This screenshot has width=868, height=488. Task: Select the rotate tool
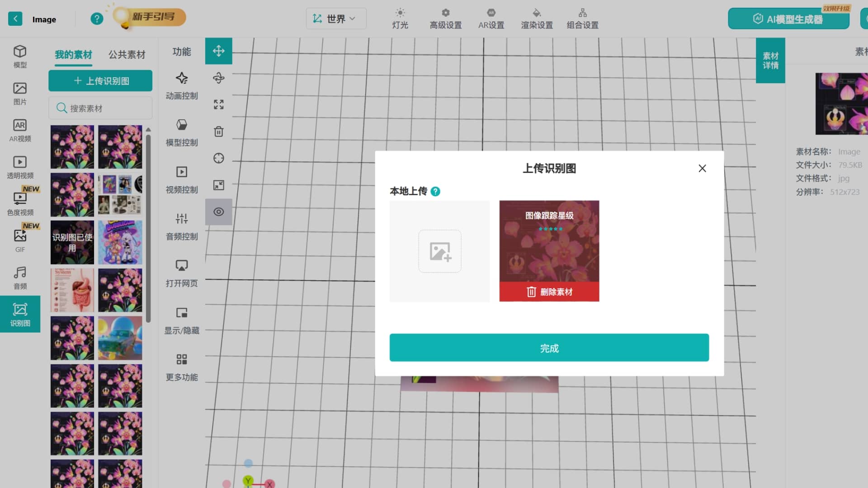219,78
